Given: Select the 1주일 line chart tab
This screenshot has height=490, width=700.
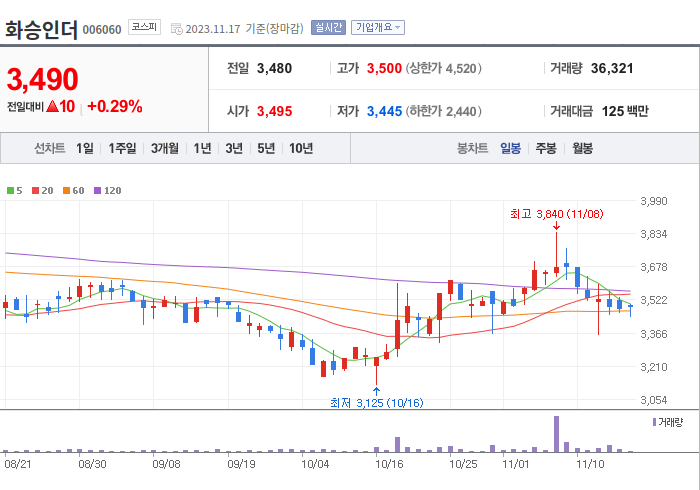Looking at the screenshot, I should coord(122,148).
